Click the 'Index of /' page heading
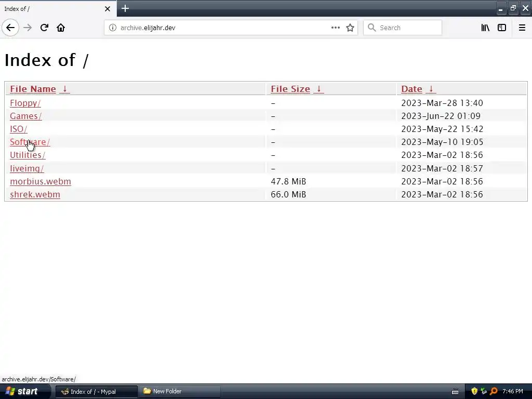Image resolution: width=532 pixels, height=399 pixels. coord(46,60)
